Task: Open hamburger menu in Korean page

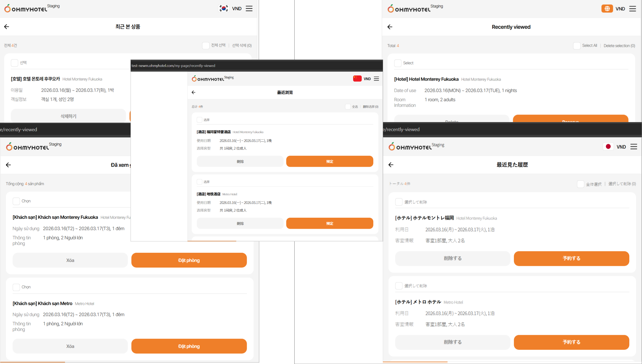Action: click(249, 9)
